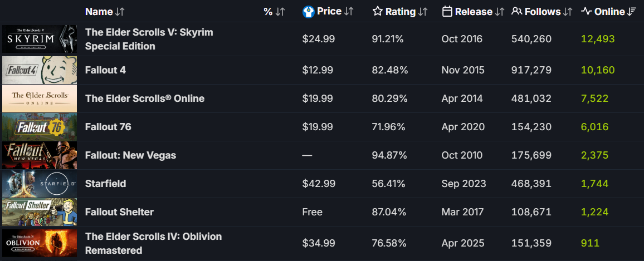The width and height of the screenshot is (644, 261).
Task: Sort table by Price column header
Action: pos(329,12)
